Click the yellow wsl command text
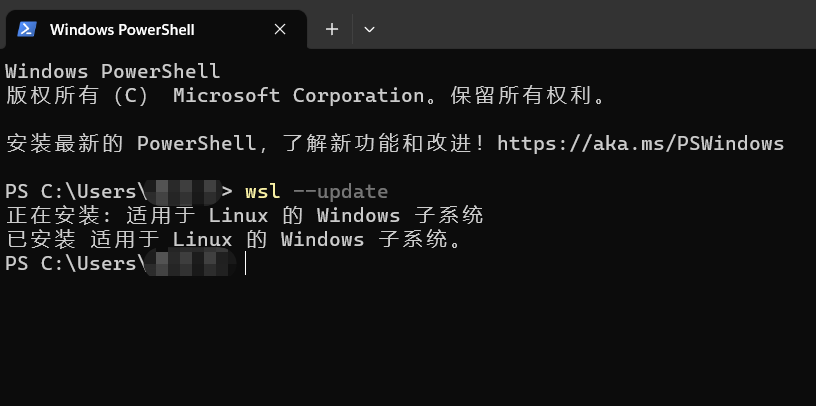816x406 pixels. click(263, 192)
